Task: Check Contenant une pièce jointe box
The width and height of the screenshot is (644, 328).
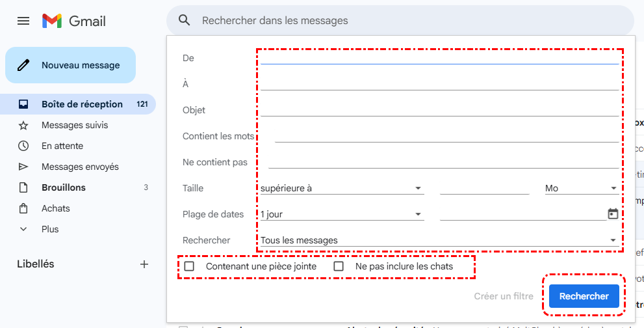Action: tap(190, 266)
